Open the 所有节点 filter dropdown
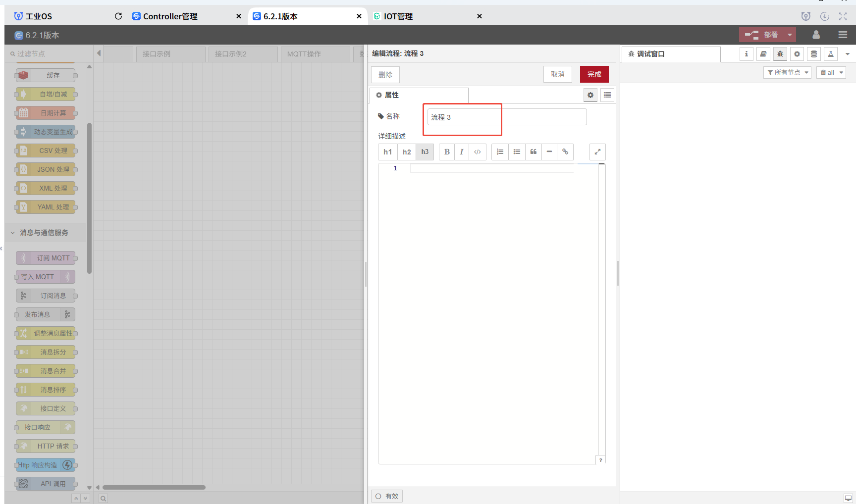The image size is (856, 504). [x=787, y=73]
